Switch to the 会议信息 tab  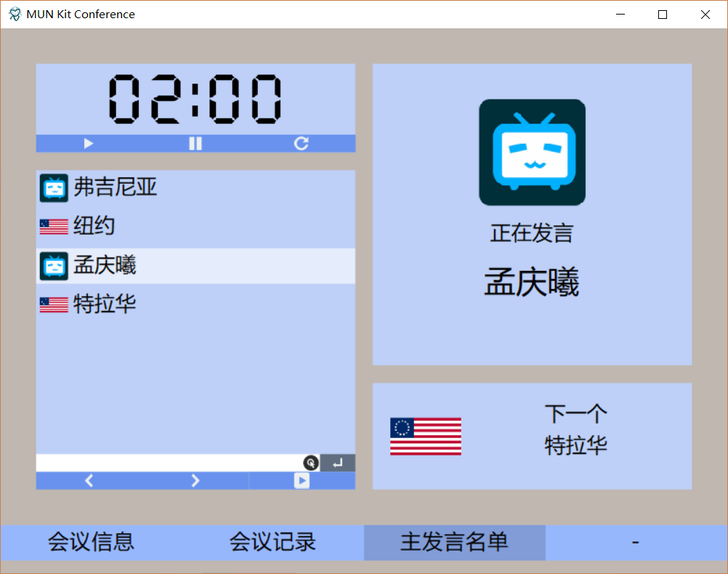tap(90, 543)
